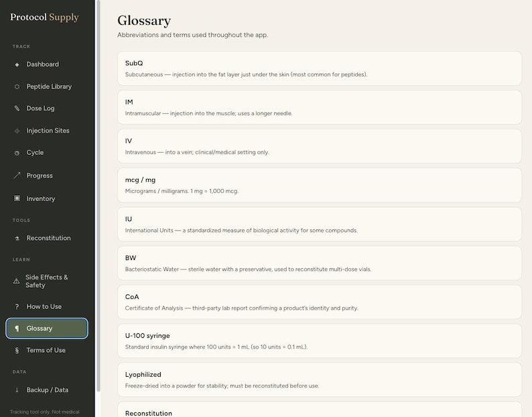Click the Intramuscular definition text

click(x=208, y=113)
